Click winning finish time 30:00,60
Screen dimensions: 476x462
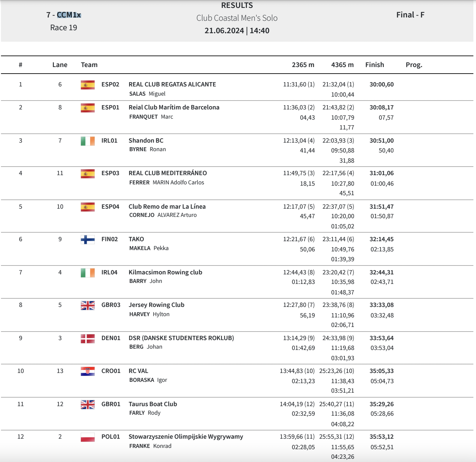coord(381,84)
